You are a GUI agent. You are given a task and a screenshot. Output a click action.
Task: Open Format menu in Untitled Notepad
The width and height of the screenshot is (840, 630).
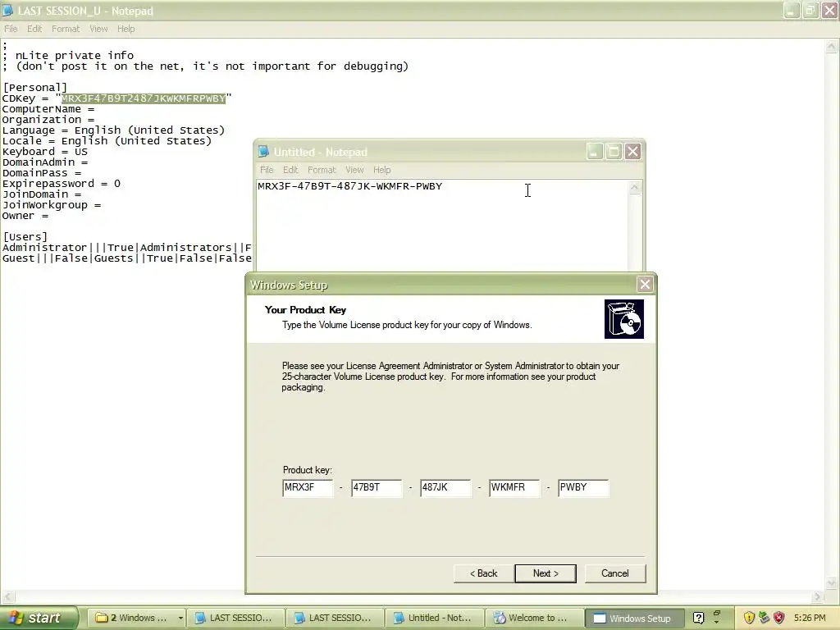(322, 170)
